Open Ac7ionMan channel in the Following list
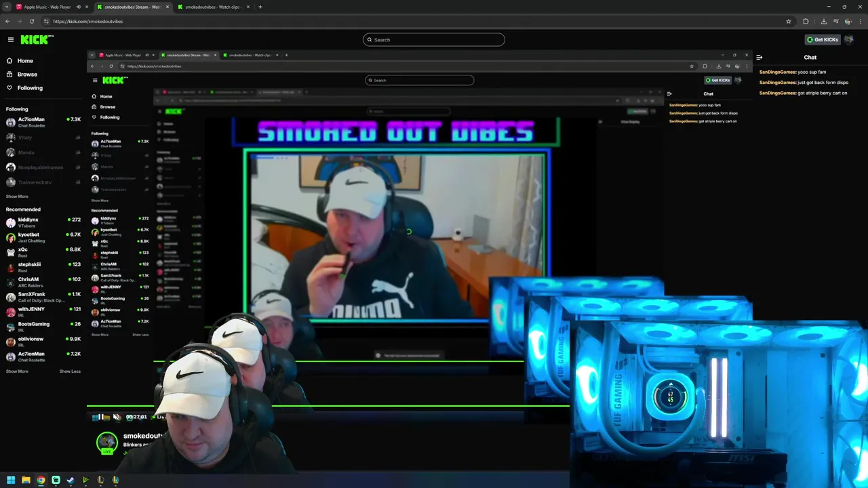This screenshot has width=868, height=488. click(43, 122)
